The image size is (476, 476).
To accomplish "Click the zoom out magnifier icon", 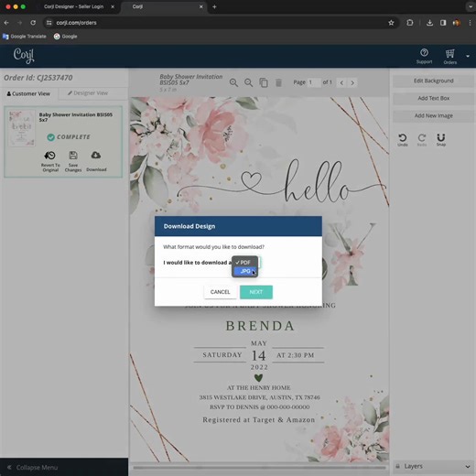I will pyautogui.click(x=249, y=82).
